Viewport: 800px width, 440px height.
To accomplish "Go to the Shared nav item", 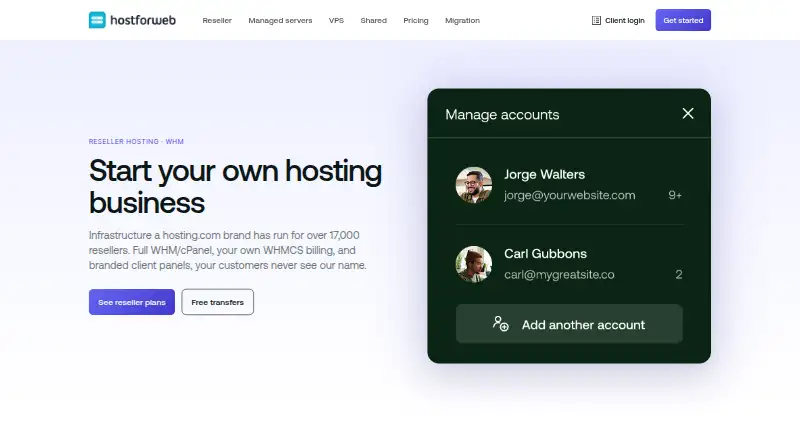I will coord(373,20).
